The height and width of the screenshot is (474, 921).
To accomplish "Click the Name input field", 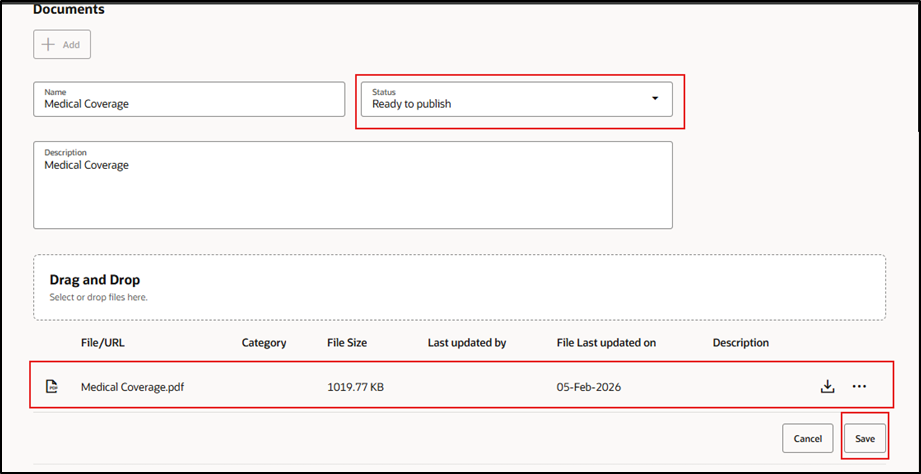I will tap(189, 99).
